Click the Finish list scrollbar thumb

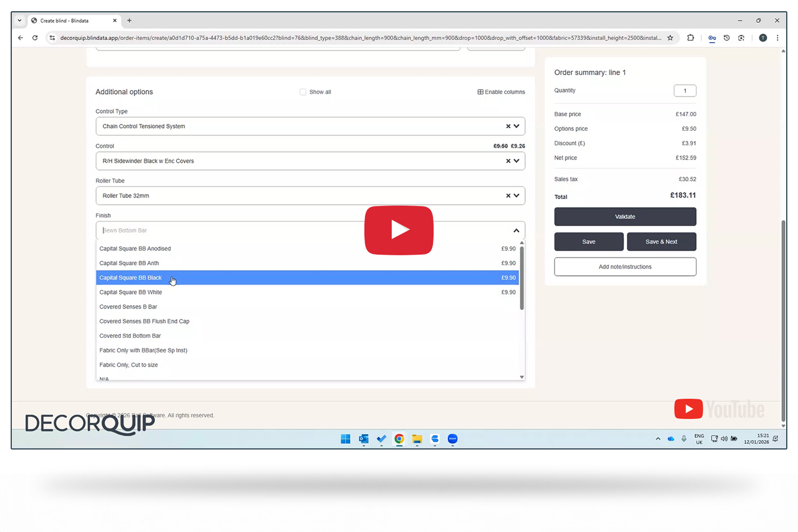[x=522, y=278]
